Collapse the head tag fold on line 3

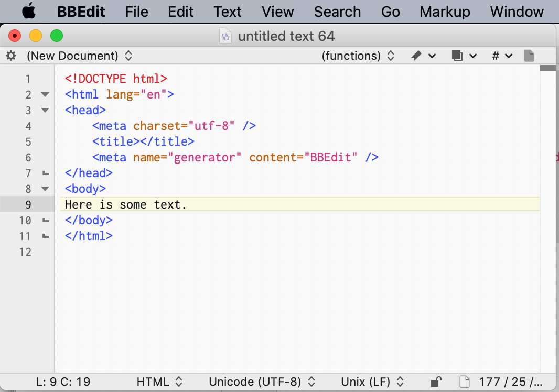pyautogui.click(x=45, y=111)
